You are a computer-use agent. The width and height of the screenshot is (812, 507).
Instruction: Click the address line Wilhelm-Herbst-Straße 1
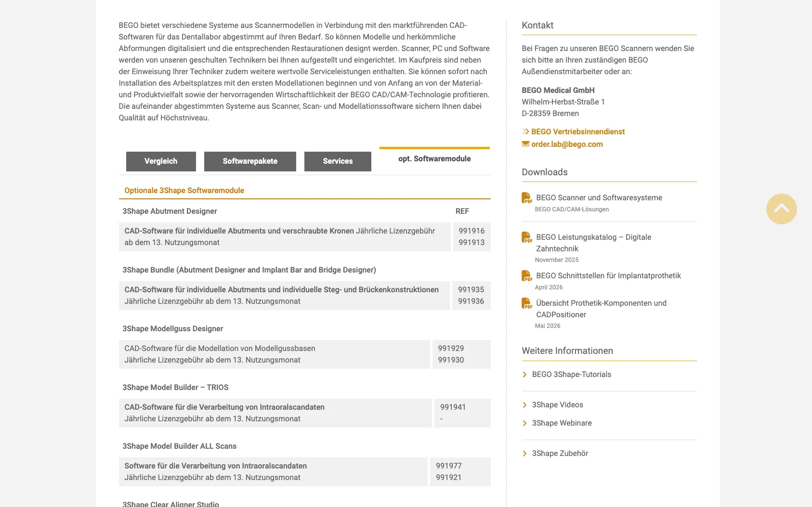click(563, 102)
